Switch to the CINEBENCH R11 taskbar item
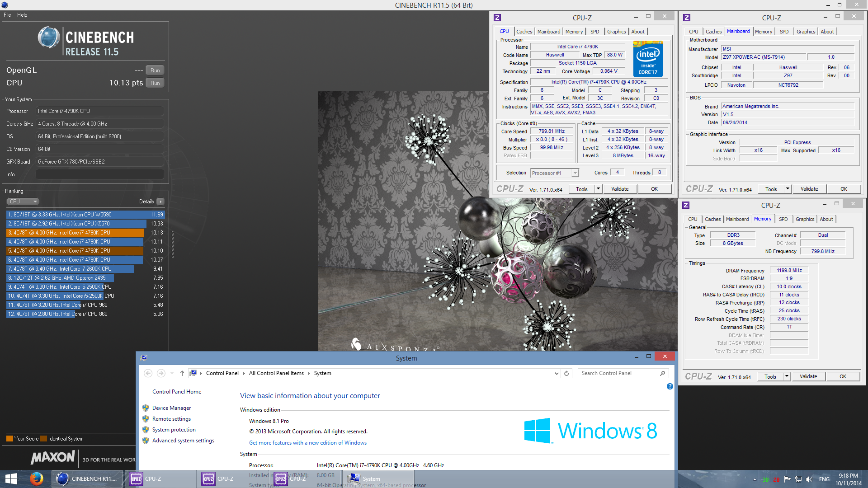Screen dimensions: 868x488 tap(87, 479)
